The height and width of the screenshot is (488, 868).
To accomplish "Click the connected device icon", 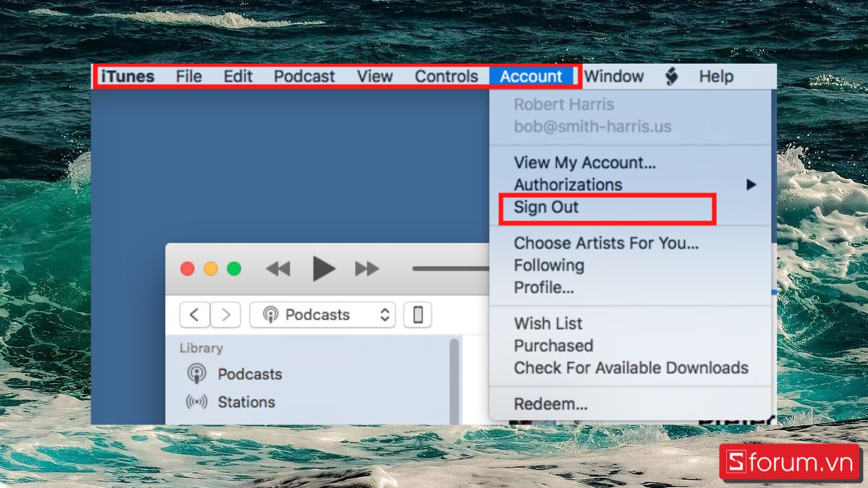I will [417, 314].
